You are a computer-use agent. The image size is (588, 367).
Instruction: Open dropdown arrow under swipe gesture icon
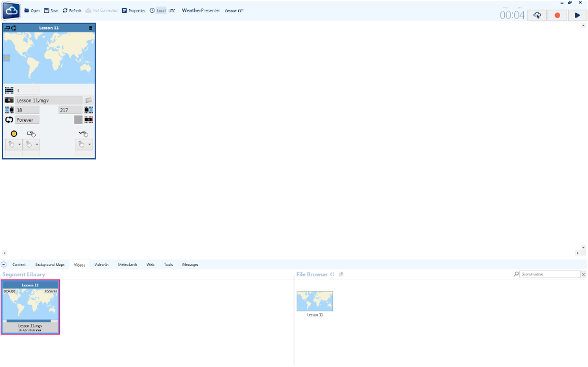[90, 145]
